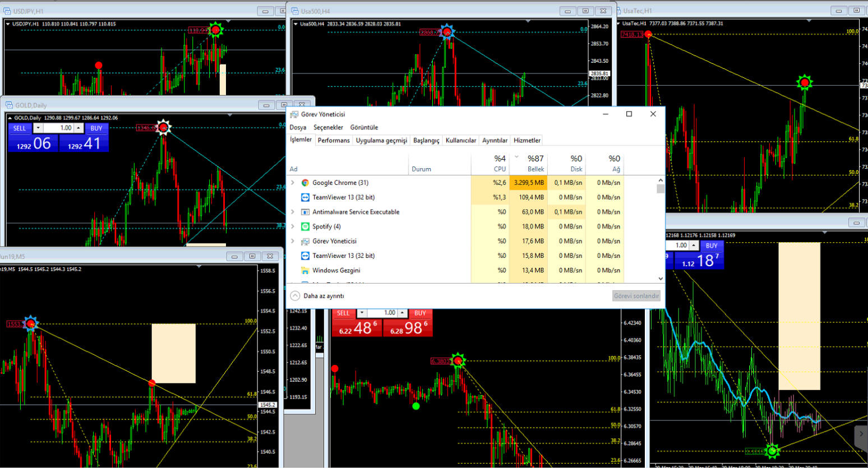Select the green sun marker on UsaTec chart
868x468 pixels.
point(805,83)
